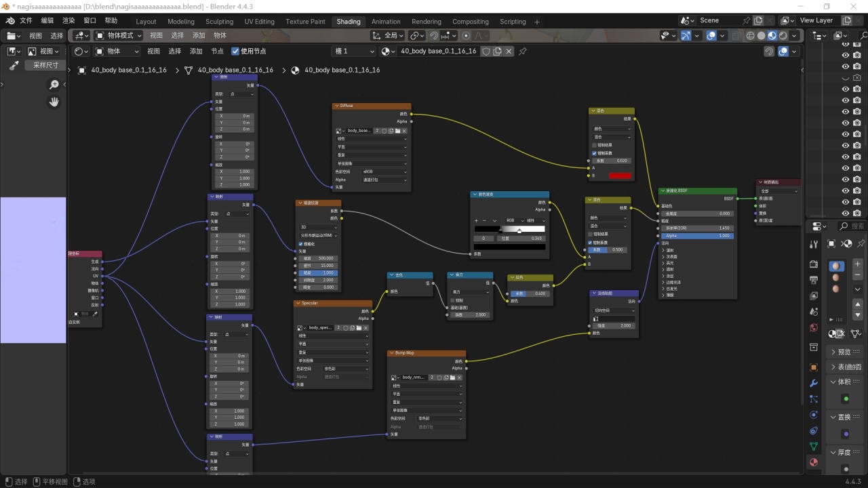This screenshot has width=868, height=488.
Task: Expand the 预览 panel in properties
Action: [844, 352]
